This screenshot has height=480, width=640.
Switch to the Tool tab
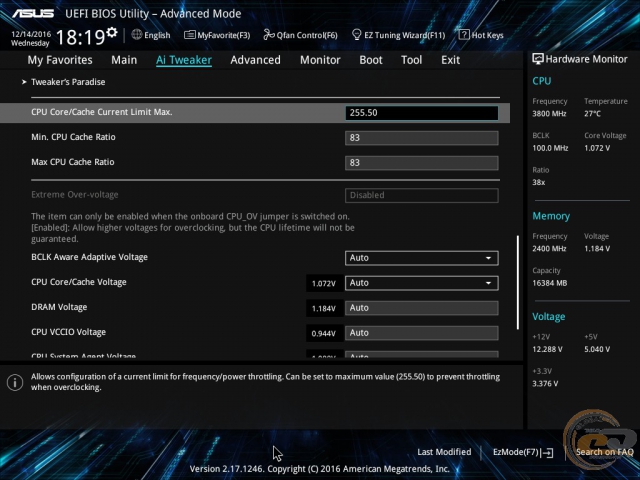click(x=411, y=60)
